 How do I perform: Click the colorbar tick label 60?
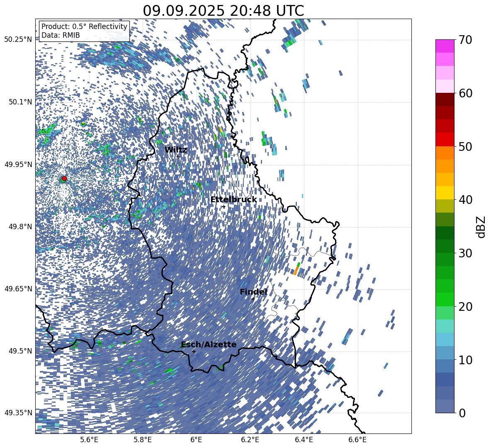pyautogui.click(x=466, y=93)
